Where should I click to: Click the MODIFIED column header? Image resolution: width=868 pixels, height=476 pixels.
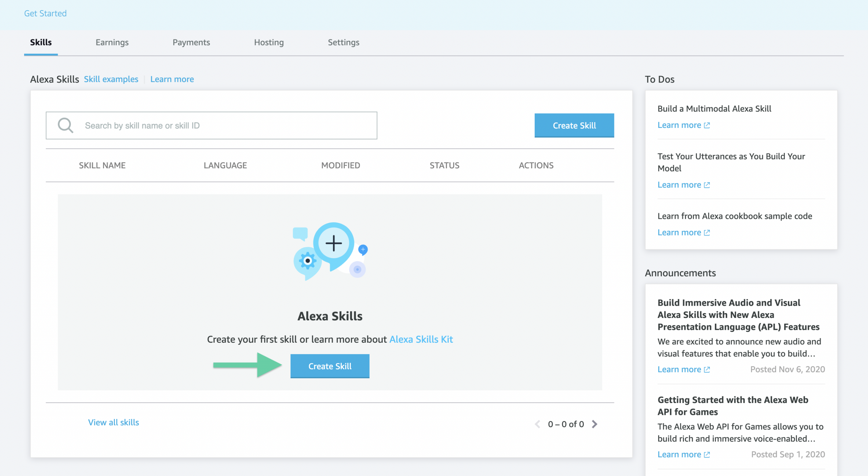click(341, 165)
